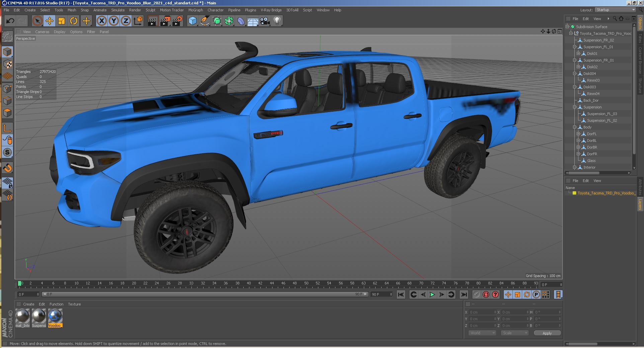Collapse the Body tree node
Image resolution: width=644 pixels, height=348 pixels.
coord(574,127)
